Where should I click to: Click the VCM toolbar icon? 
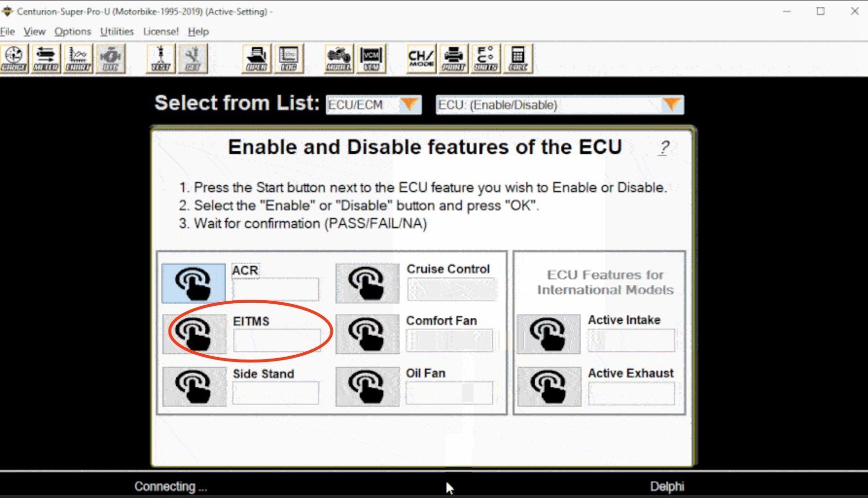click(371, 59)
